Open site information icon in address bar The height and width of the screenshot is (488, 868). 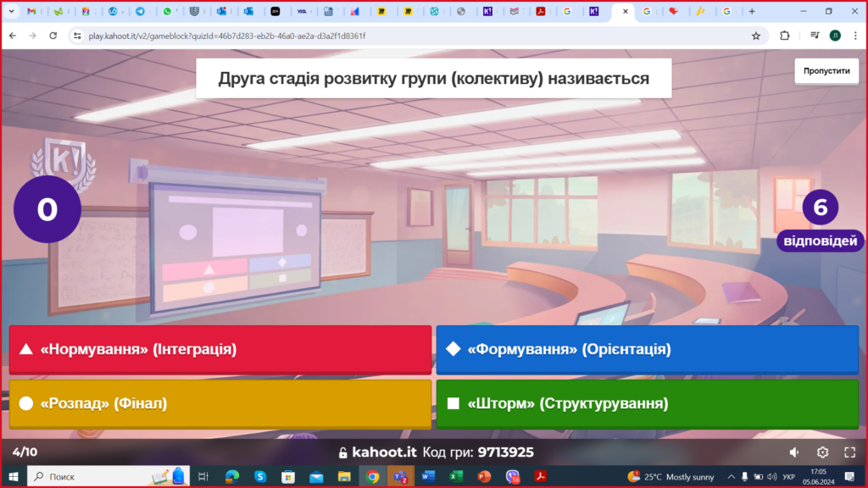77,36
